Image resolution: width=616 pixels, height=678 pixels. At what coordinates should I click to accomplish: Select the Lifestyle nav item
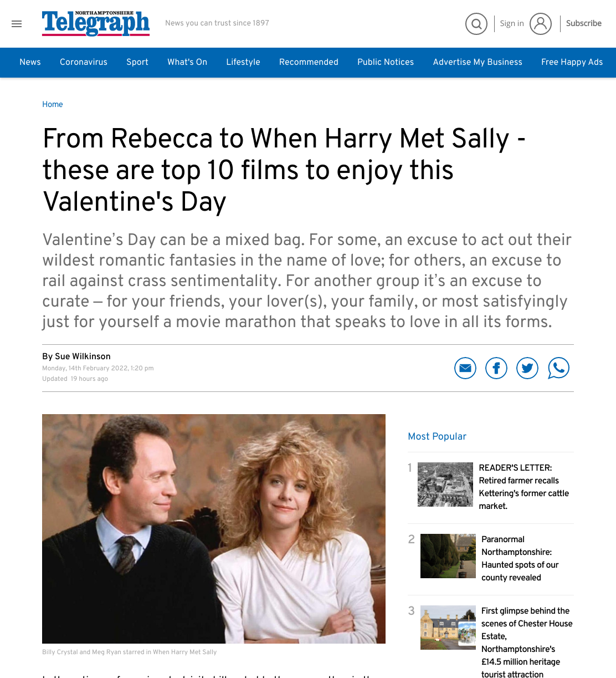243,62
